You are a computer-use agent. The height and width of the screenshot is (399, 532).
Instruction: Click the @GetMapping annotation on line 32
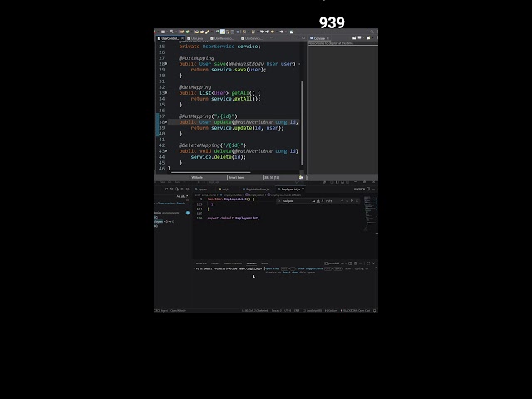195,86
